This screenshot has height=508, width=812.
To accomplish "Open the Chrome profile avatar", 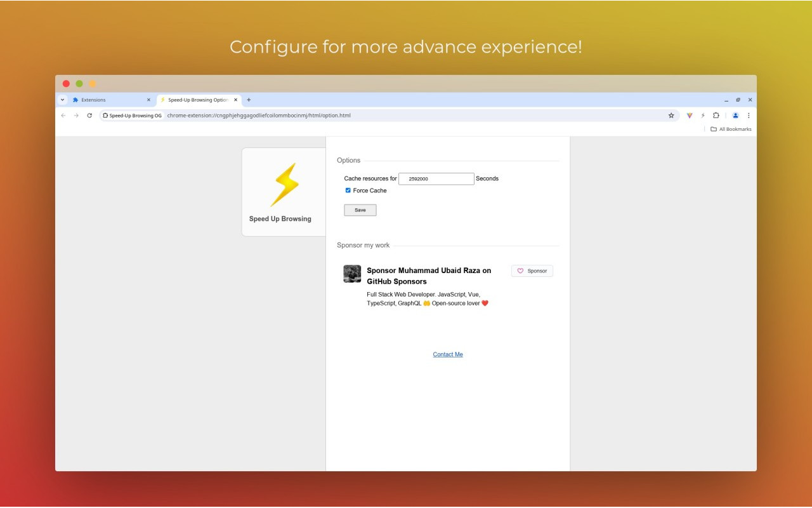I will click(x=735, y=116).
